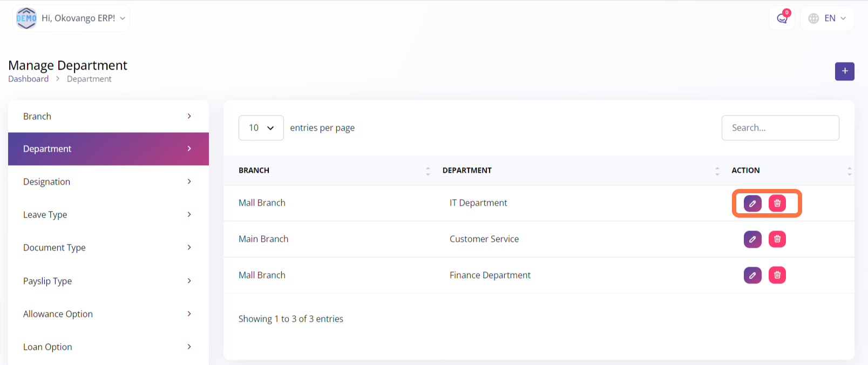
Task: Click the Dashboard breadcrumb link
Action: pos(28,79)
